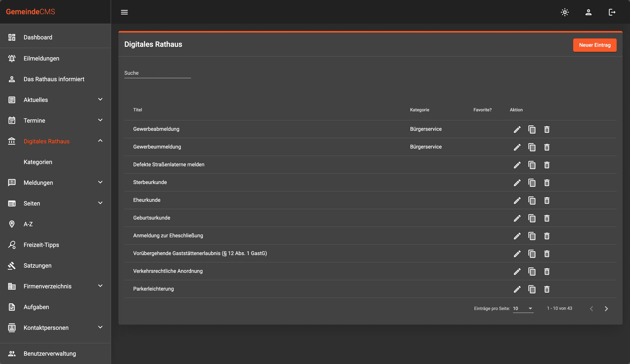Click the Neuer Eintrag button
Screen dimensions: 630x364
click(595, 45)
